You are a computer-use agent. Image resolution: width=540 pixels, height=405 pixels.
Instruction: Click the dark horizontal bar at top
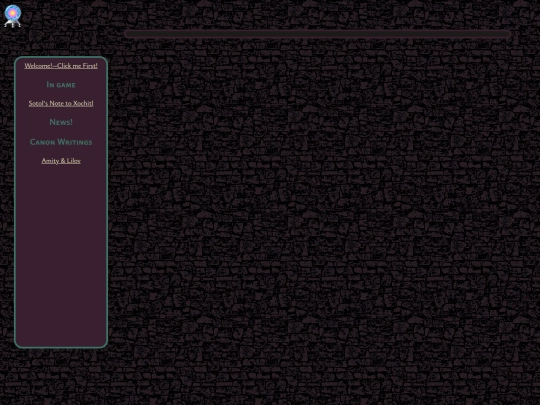(318, 34)
